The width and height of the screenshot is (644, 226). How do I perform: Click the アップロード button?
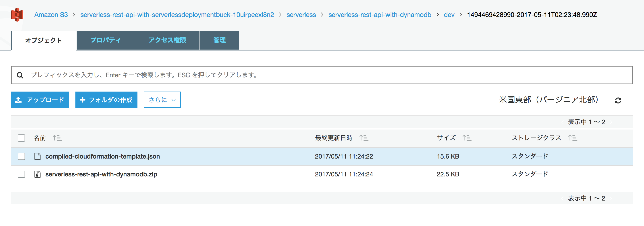pyautogui.click(x=40, y=100)
